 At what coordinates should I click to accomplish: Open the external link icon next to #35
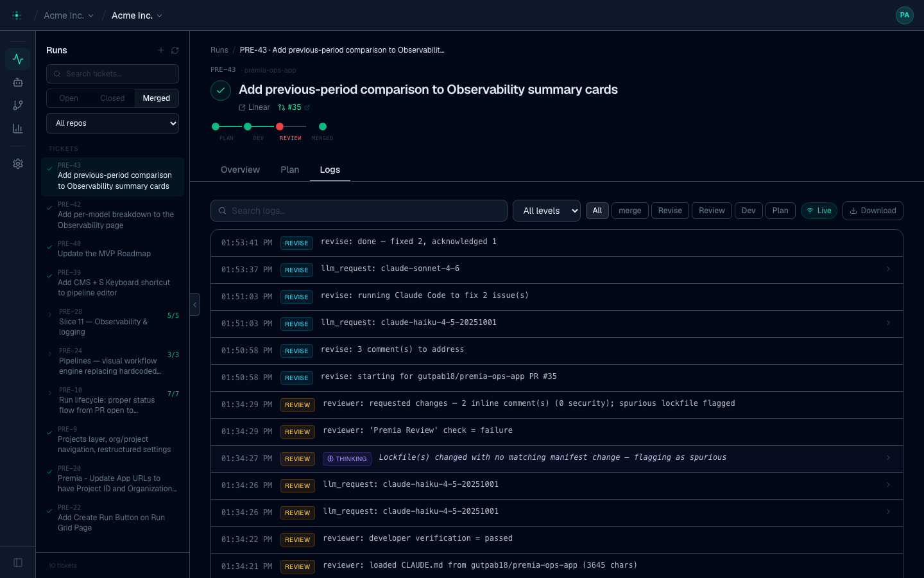pyautogui.click(x=307, y=107)
